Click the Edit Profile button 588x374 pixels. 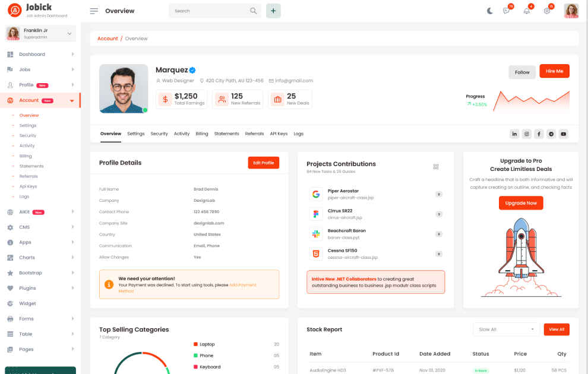[263, 163]
